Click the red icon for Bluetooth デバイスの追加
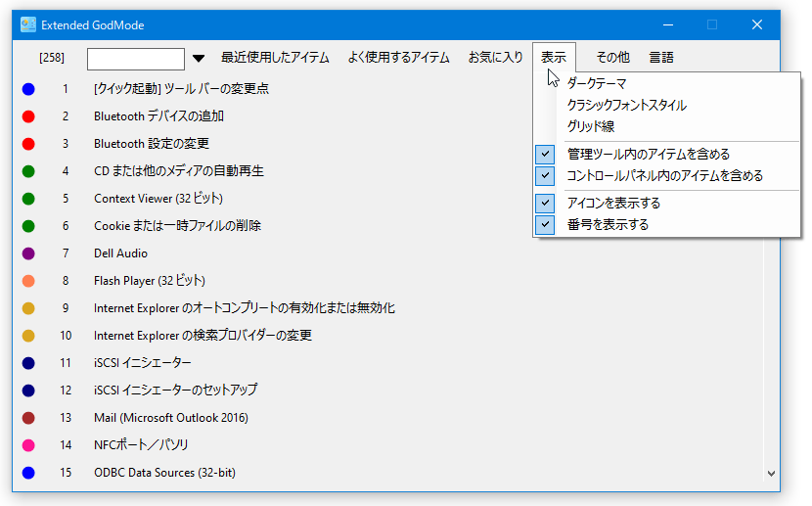The width and height of the screenshot is (812, 506). (28, 116)
